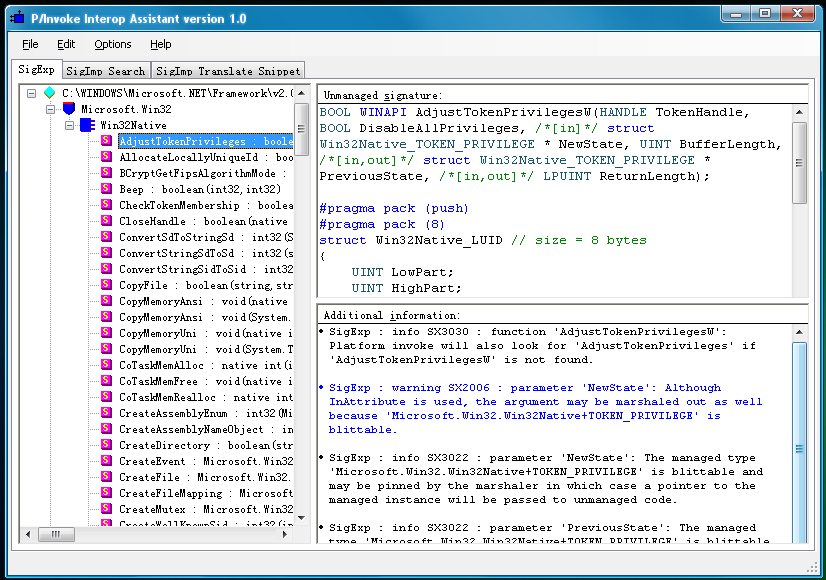Click the S icon beside CreateFileMapping
The width and height of the screenshot is (826, 580).
point(106,493)
